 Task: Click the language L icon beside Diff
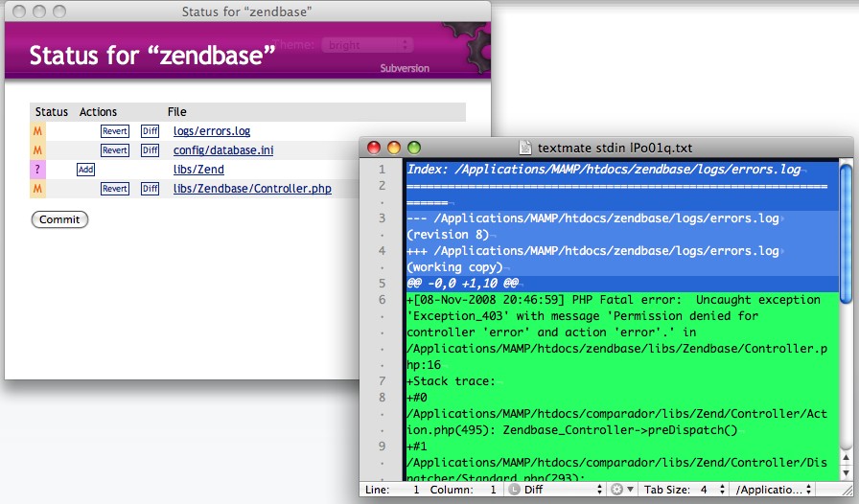tap(514, 490)
